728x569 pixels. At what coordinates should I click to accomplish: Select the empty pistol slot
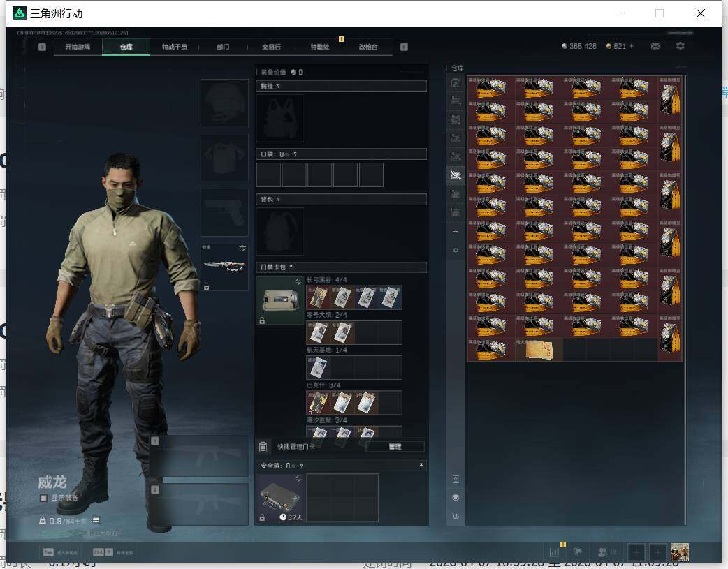(x=224, y=212)
